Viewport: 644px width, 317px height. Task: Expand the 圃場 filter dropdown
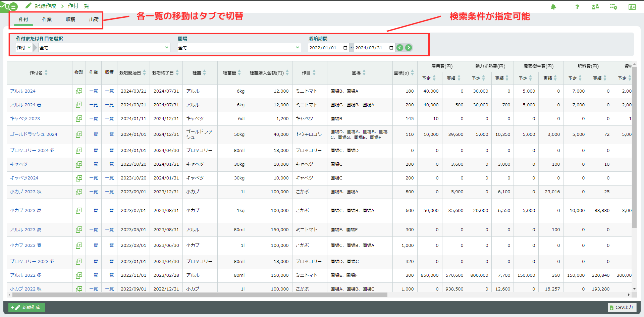tap(239, 48)
